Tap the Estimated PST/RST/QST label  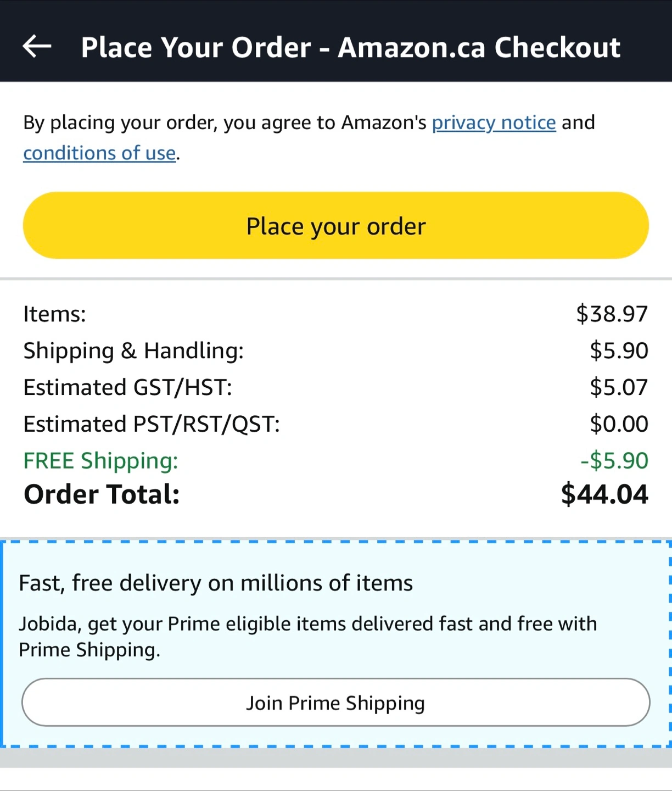[x=152, y=424]
